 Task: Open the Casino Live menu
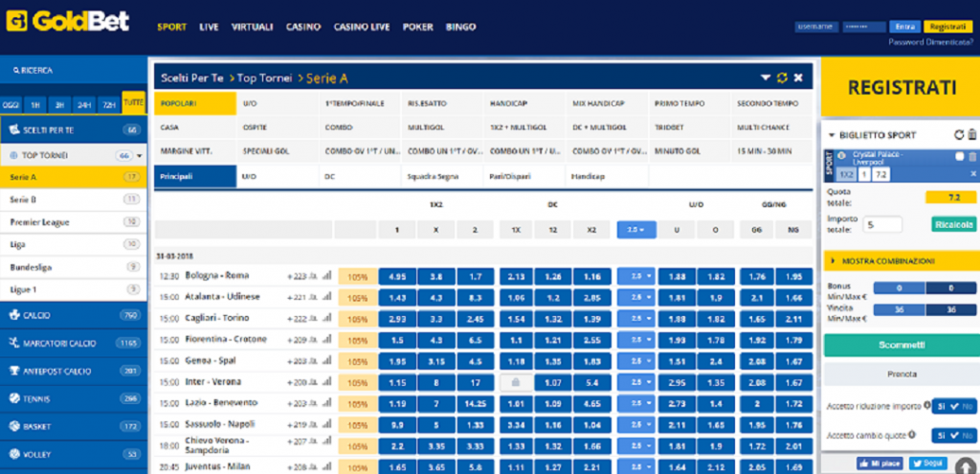pyautogui.click(x=362, y=27)
